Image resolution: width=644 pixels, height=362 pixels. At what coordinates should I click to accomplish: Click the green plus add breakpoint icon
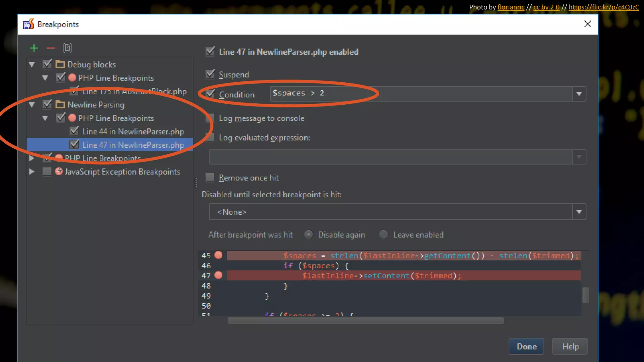coord(34,48)
